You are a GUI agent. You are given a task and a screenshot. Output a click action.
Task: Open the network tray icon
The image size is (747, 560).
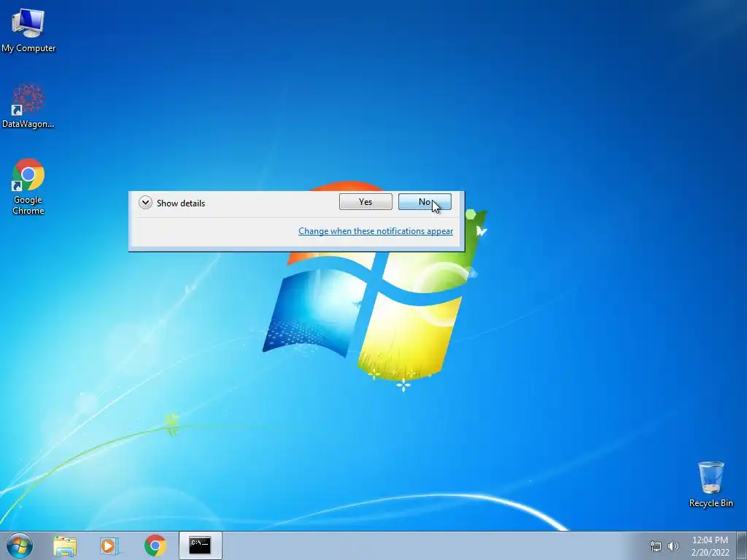(x=656, y=546)
